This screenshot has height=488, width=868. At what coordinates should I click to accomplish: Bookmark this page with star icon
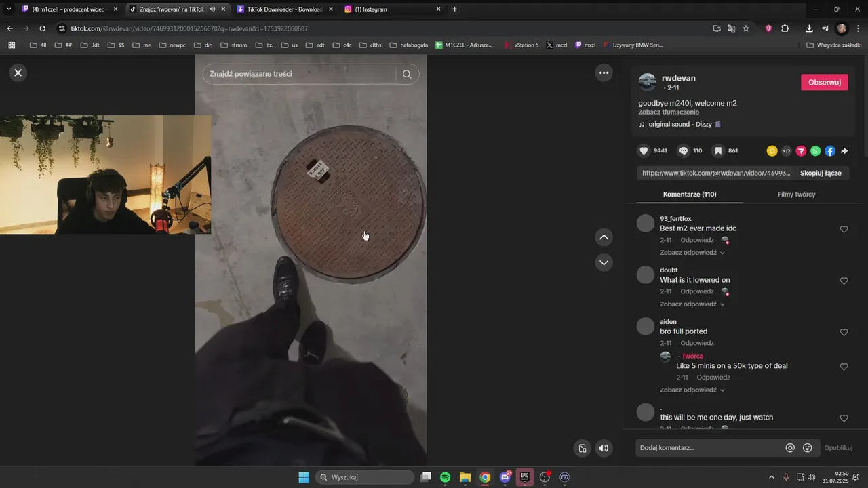(x=746, y=28)
